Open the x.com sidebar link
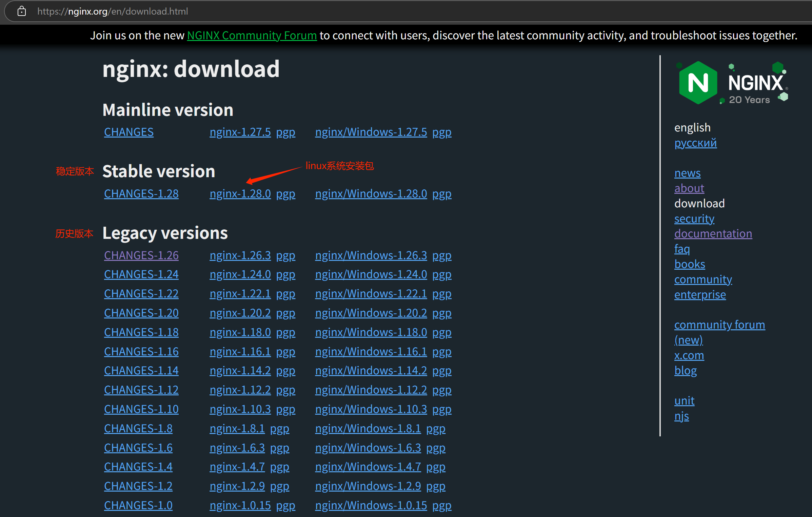 pos(689,355)
